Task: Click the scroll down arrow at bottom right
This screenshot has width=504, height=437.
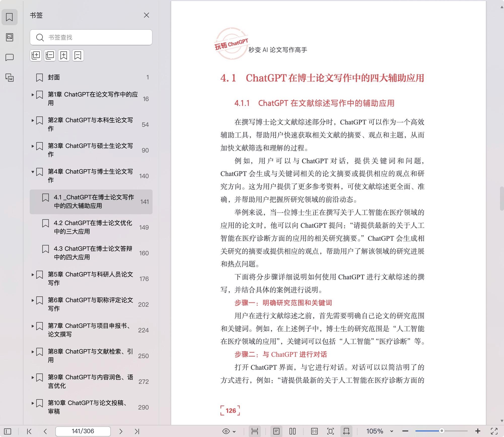Action: click(502, 421)
